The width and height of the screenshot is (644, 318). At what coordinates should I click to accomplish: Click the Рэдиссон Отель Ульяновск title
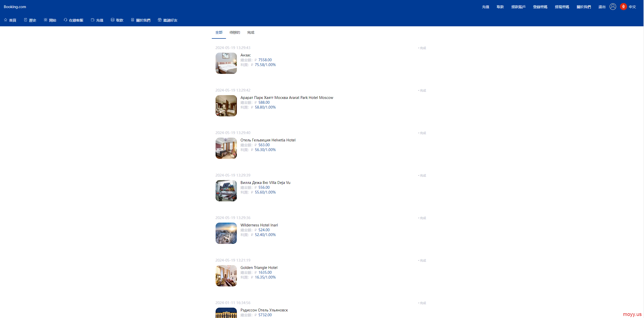(264, 310)
